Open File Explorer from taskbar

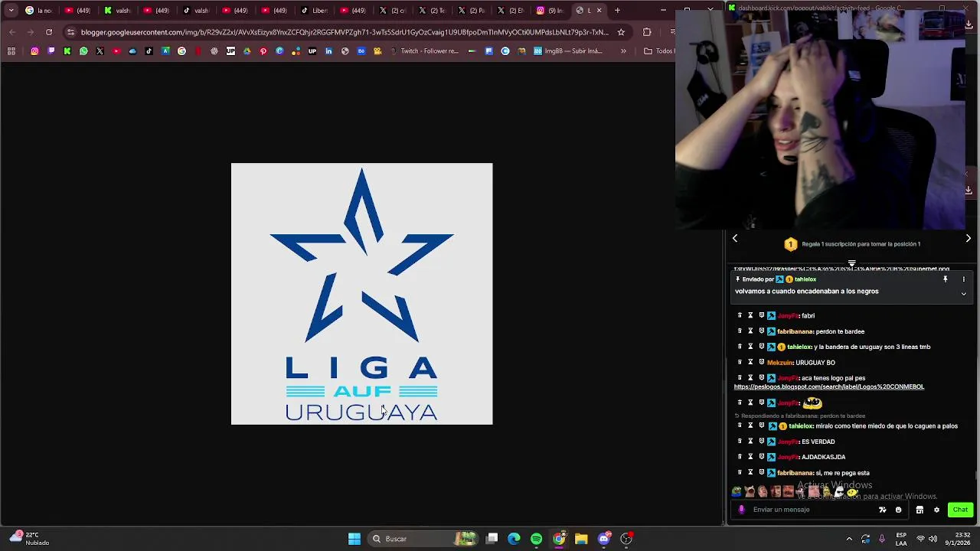click(581, 539)
